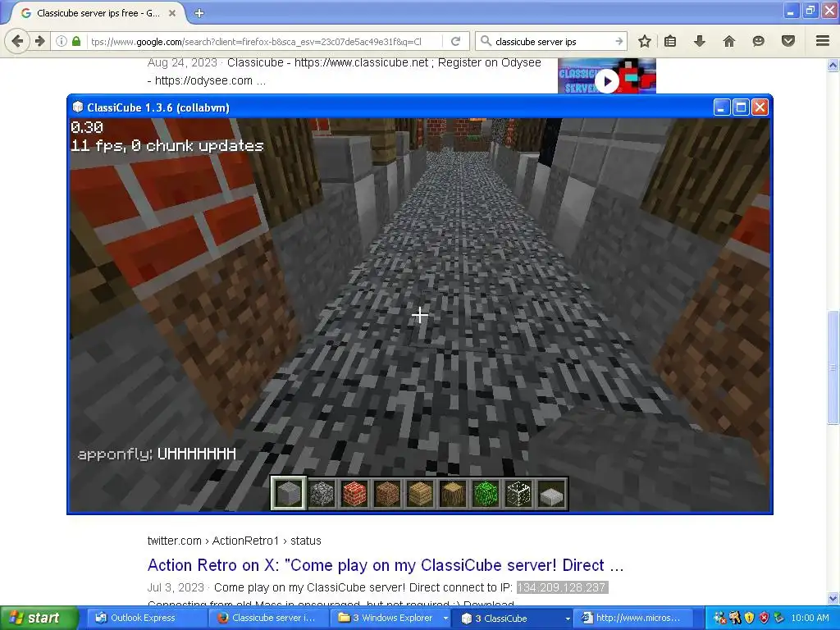This screenshot has height=630, width=840.
Task: Close the Classicube server ips tab
Action: tap(172, 13)
